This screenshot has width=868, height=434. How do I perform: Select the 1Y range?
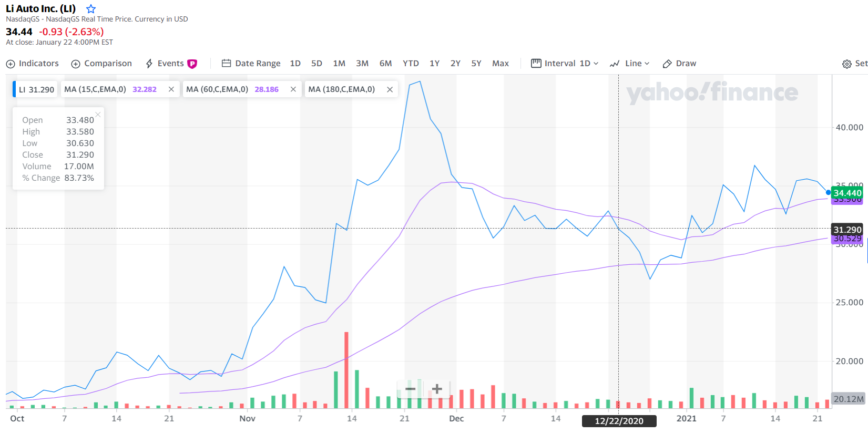[434, 64]
